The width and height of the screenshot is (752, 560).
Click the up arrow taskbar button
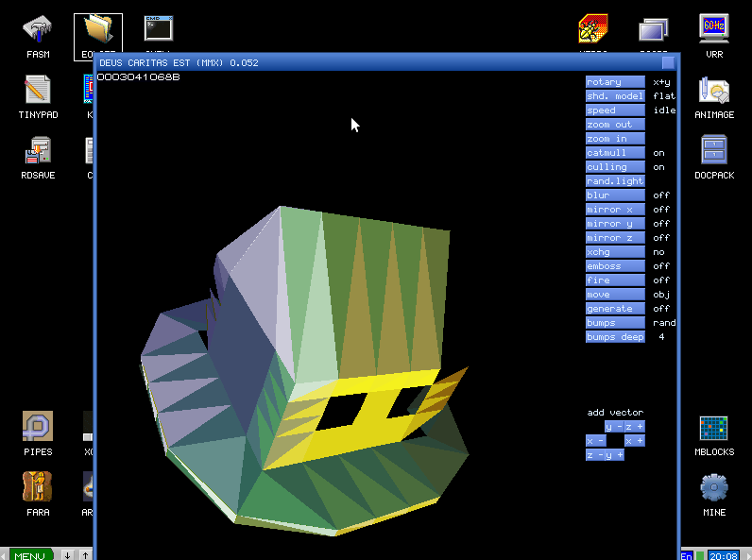click(x=85, y=554)
